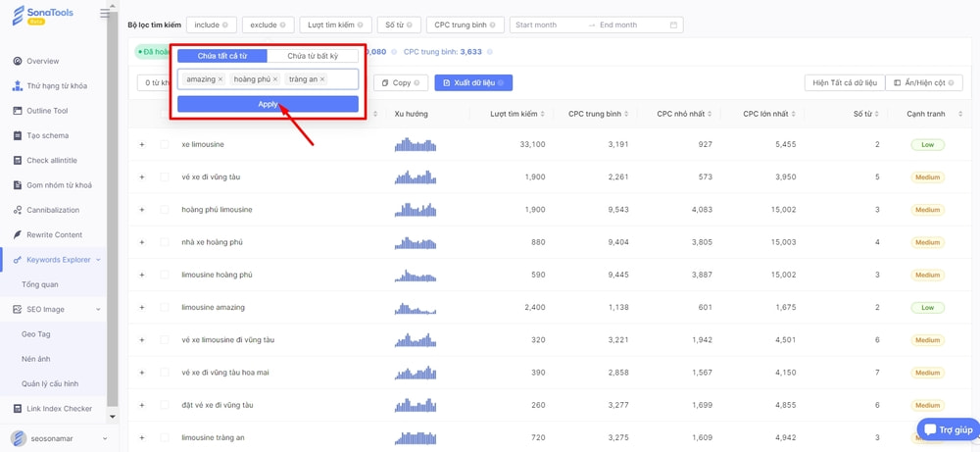Open the Overview sidebar icon
Viewport: 980px width, 452px height.
coord(18,61)
